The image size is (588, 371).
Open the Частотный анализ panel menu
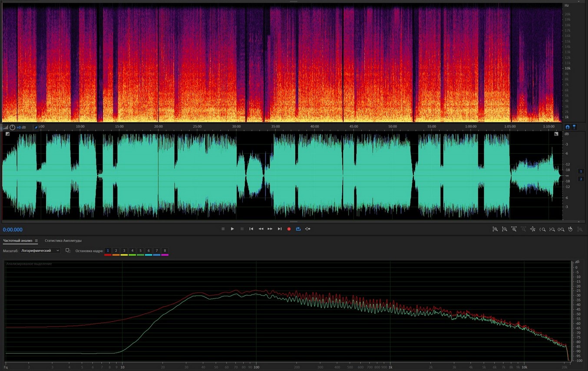(36, 241)
